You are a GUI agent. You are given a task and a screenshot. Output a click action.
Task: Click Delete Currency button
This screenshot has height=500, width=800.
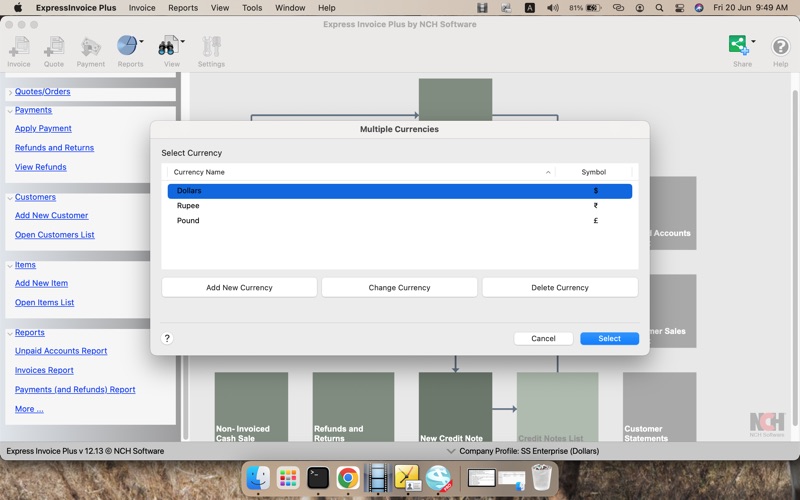pyautogui.click(x=560, y=288)
